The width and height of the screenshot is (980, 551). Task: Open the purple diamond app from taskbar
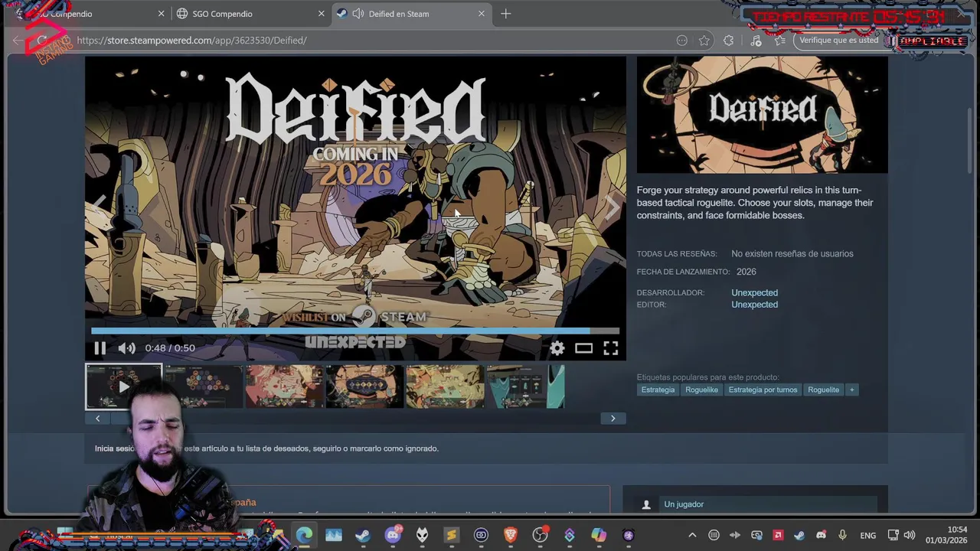(x=570, y=536)
